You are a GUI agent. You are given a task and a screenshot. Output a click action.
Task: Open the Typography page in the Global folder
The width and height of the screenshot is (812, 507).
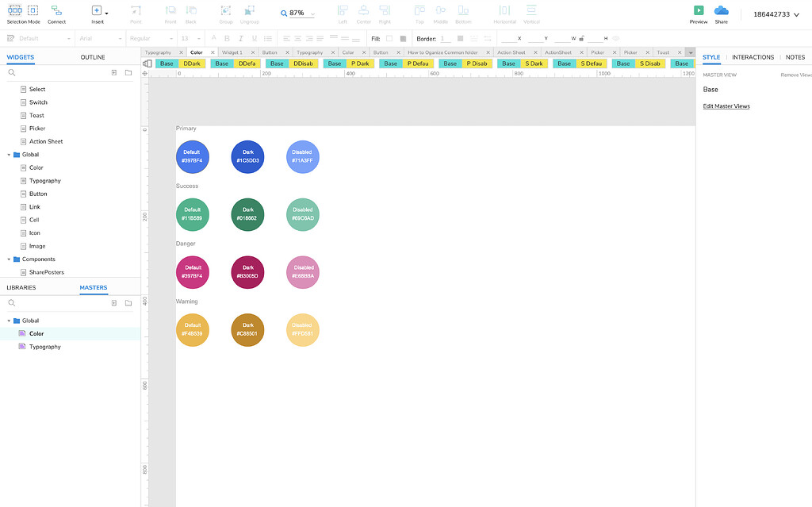[x=44, y=181]
